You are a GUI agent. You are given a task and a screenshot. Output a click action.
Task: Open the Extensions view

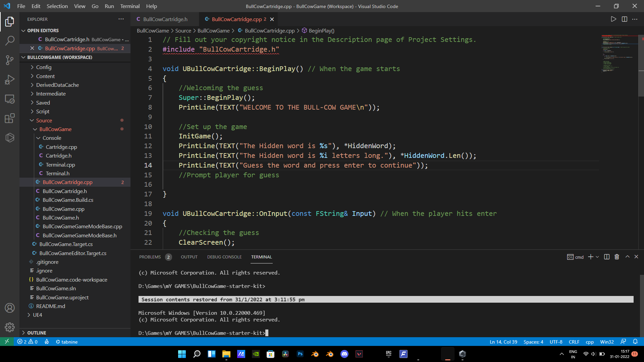(10, 118)
